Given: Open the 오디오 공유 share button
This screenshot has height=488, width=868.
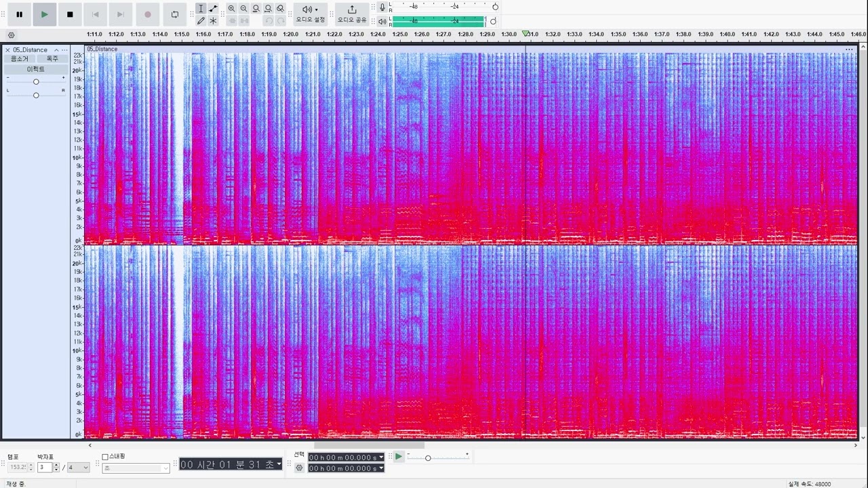Looking at the screenshot, I should (x=351, y=14).
